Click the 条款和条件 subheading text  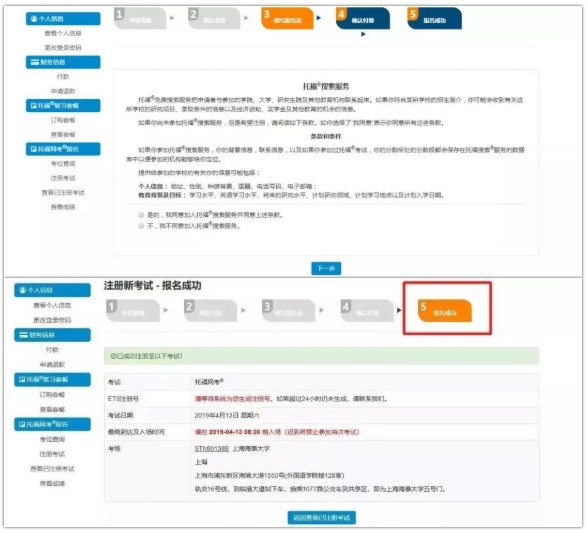(326, 136)
